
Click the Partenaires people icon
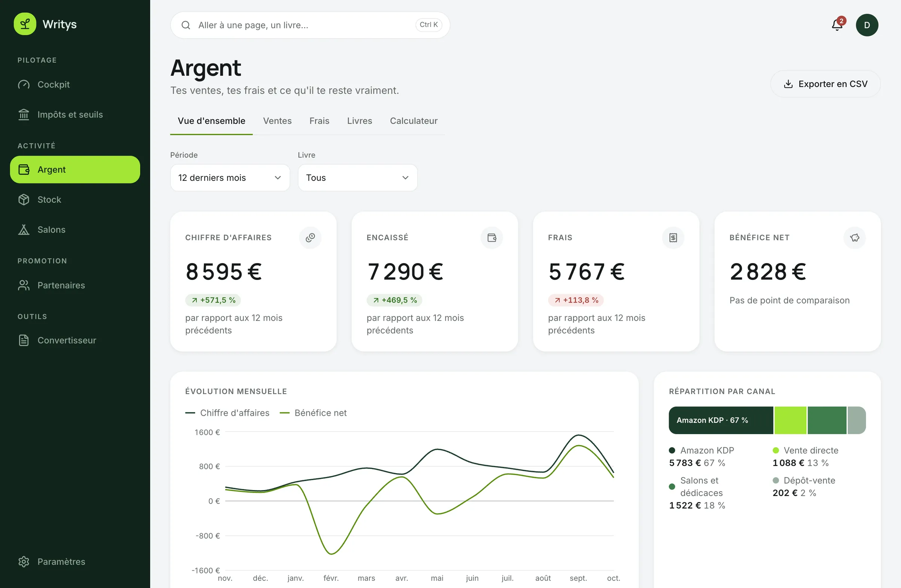pos(24,285)
